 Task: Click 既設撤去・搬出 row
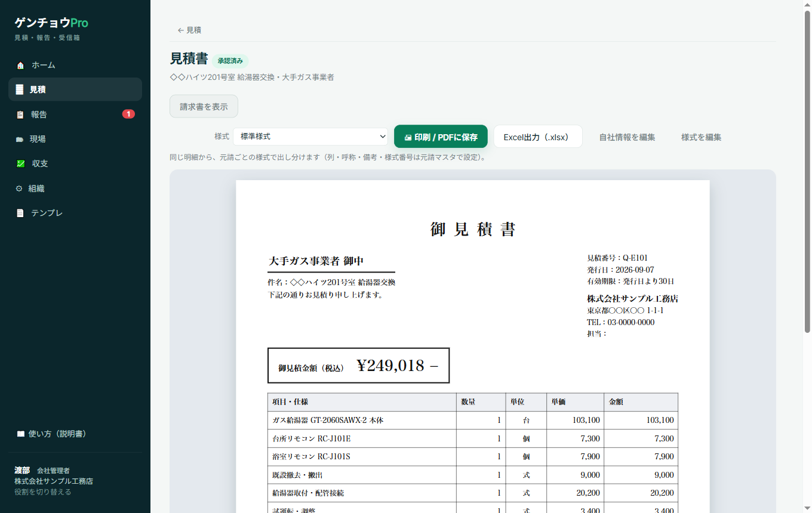473,475
